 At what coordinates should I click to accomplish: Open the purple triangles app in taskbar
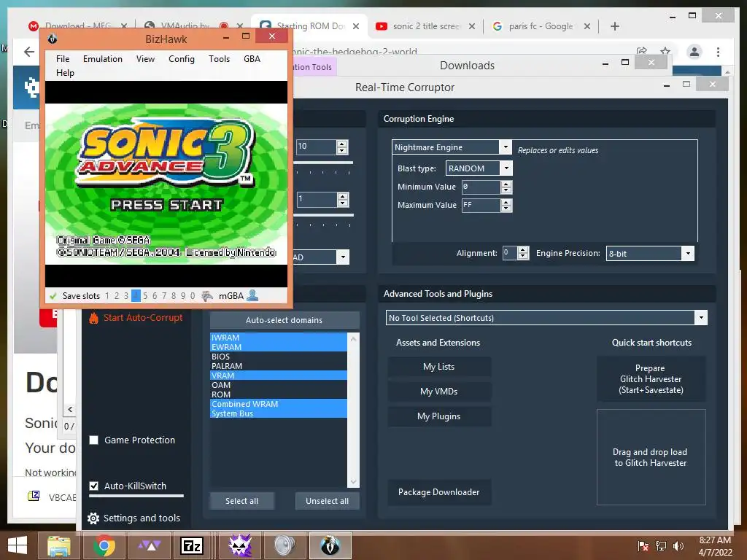(149, 545)
